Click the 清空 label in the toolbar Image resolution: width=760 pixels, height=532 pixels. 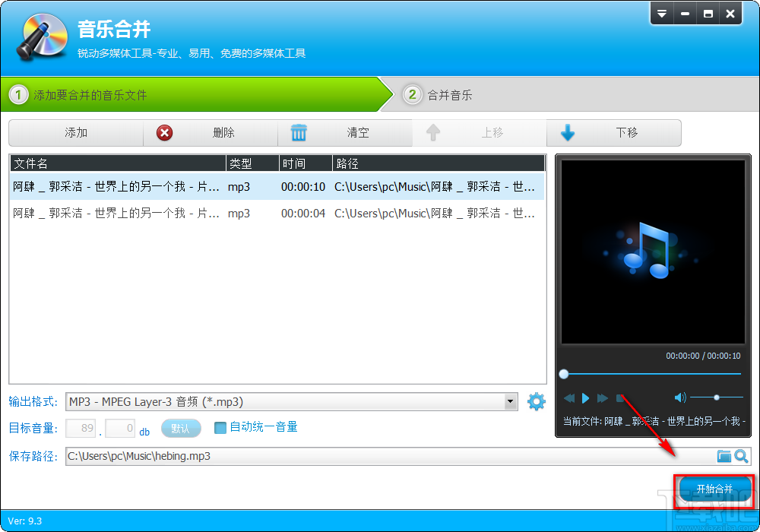coord(358,133)
